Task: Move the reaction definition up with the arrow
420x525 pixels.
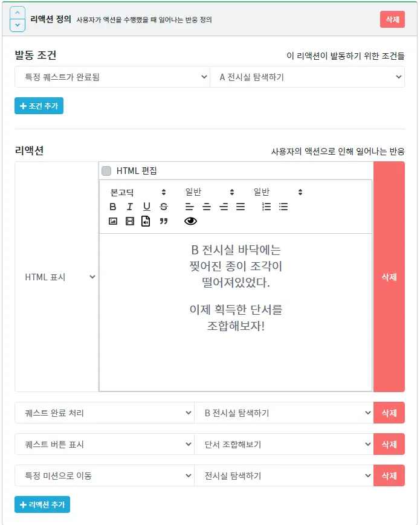Action: click(x=18, y=13)
